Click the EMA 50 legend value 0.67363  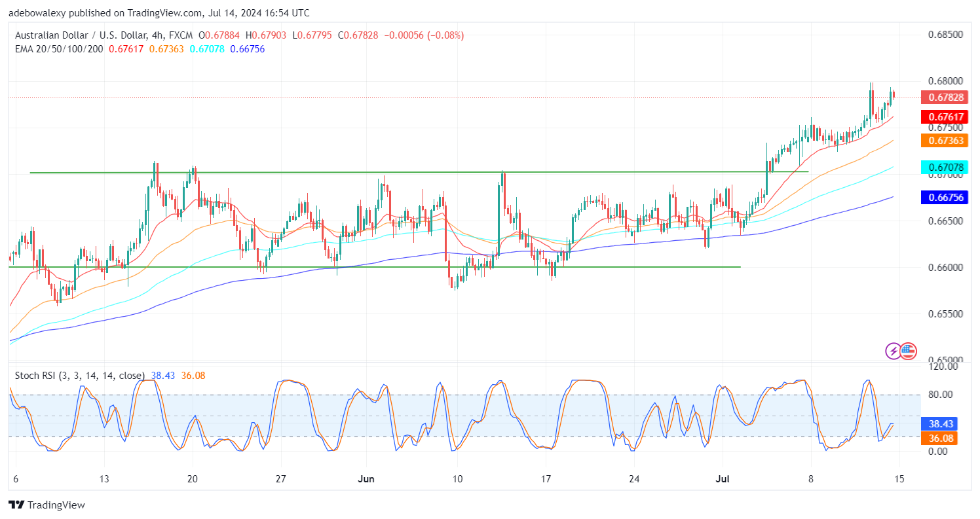[168, 48]
